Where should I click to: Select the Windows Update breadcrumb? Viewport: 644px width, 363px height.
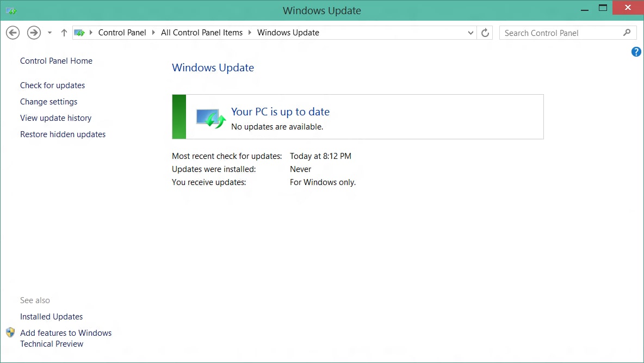point(288,33)
